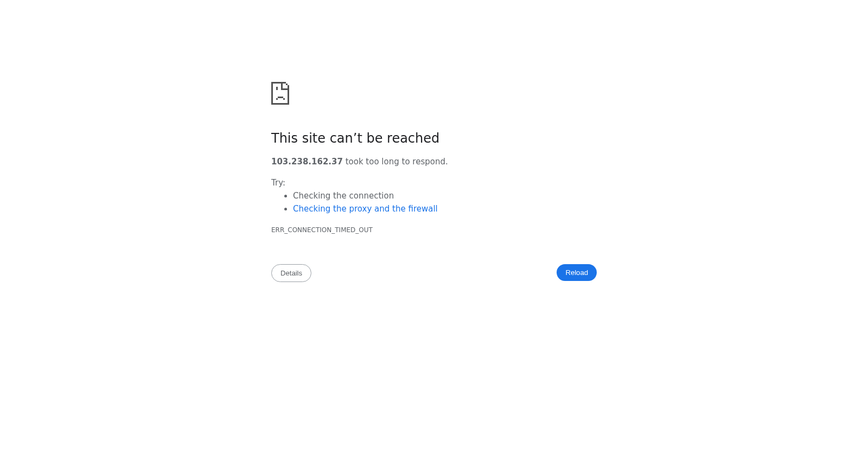Expand error information via Details
The width and height of the screenshot is (868, 467).
[291, 273]
